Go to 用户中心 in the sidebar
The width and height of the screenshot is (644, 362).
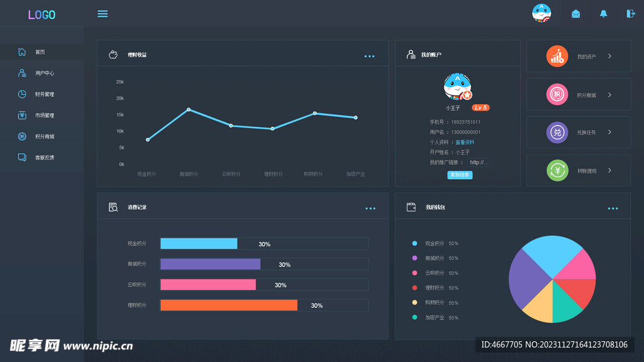coord(44,74)
